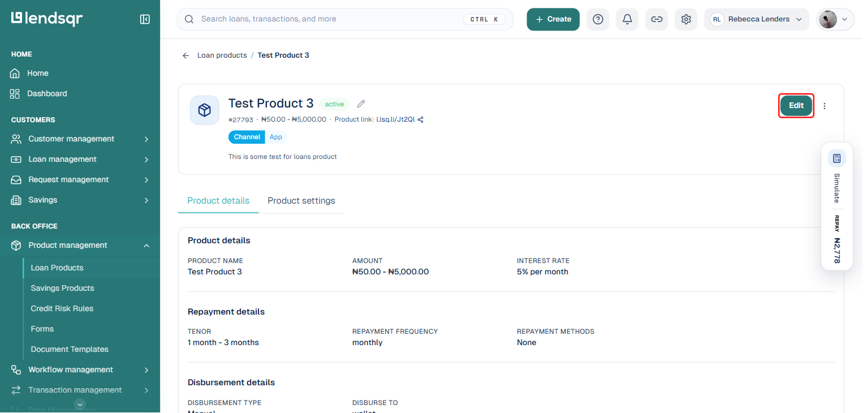Viewport: 868px width, 413px height.
Task: Switch to Product settings tab
Action: 301,201
